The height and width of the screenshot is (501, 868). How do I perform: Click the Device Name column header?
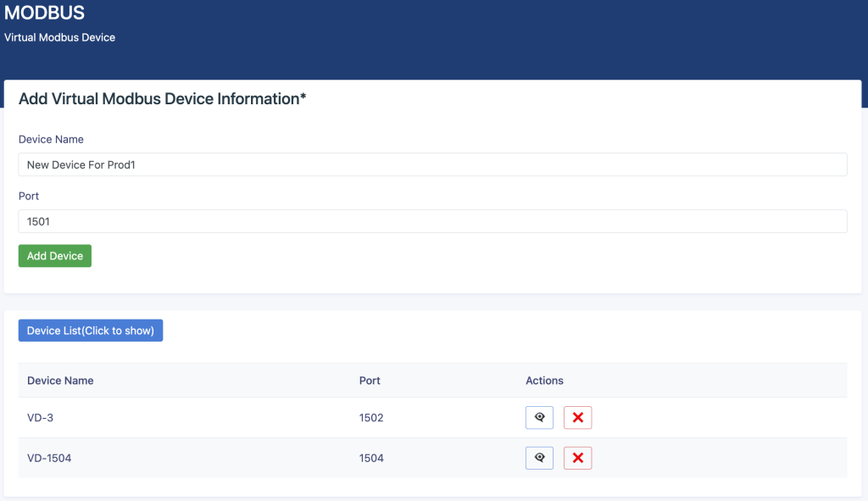[x=60, y=381]
